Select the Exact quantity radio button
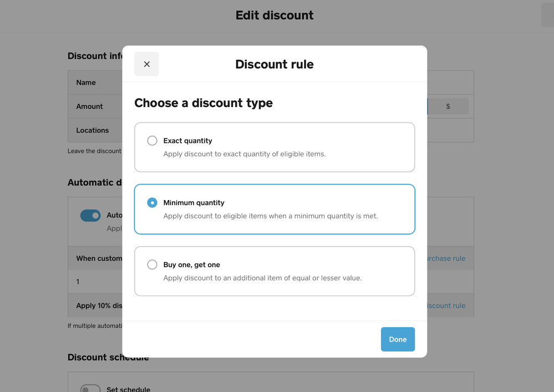 point(152,141)
